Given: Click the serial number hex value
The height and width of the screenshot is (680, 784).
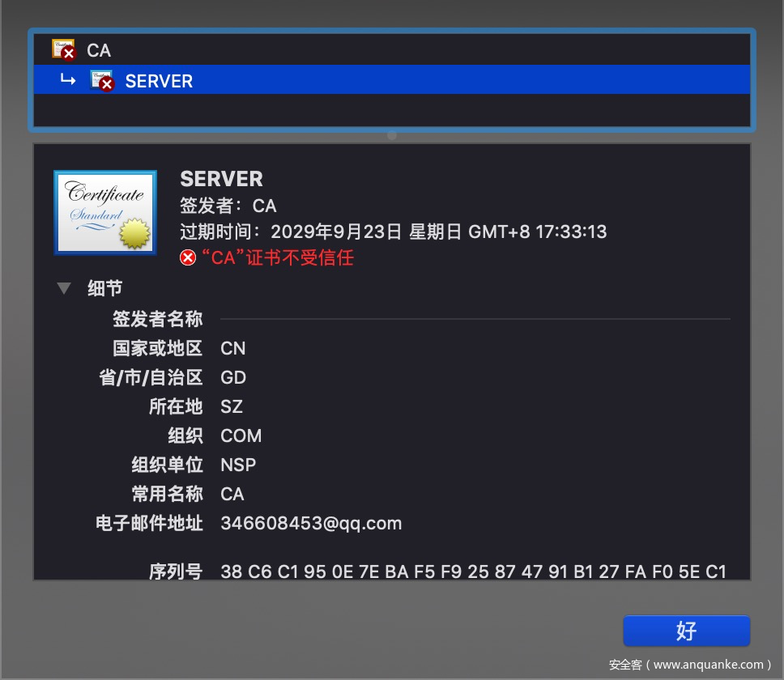Looking at the screenshot, I should click(x=473, y=572).
